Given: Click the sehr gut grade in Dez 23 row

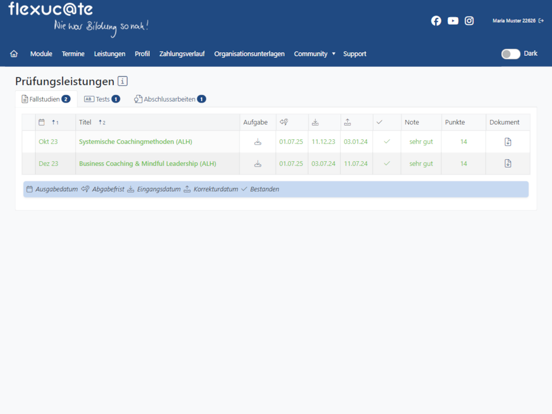Looking at the screenshot, I should click(421, 163).
